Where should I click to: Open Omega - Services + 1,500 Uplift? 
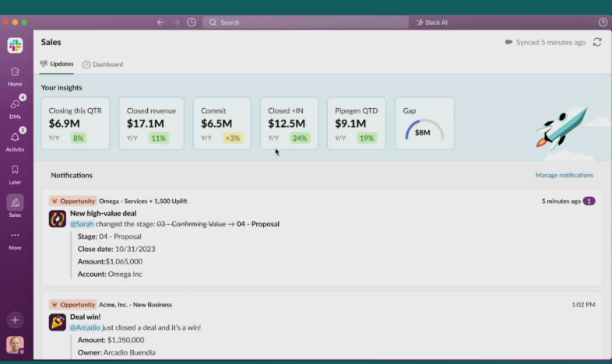click(x=142, y=201)
